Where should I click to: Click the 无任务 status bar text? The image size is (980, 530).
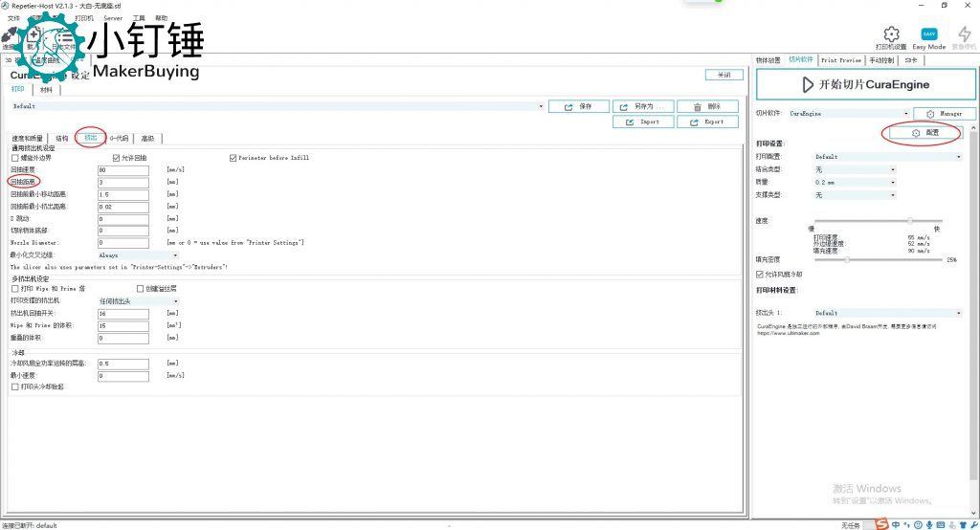[850, 525]
